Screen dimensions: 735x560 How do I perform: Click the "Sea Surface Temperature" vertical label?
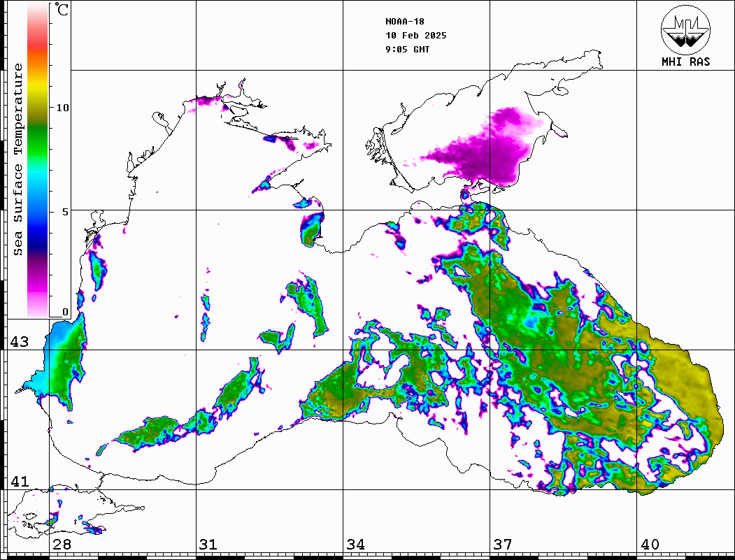point(17,159)
